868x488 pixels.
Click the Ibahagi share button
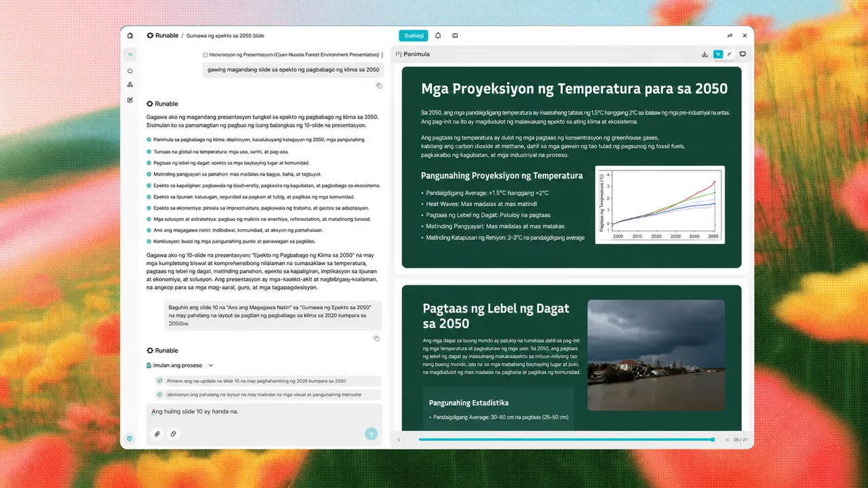pyautogui.click(x=414, y=35)
